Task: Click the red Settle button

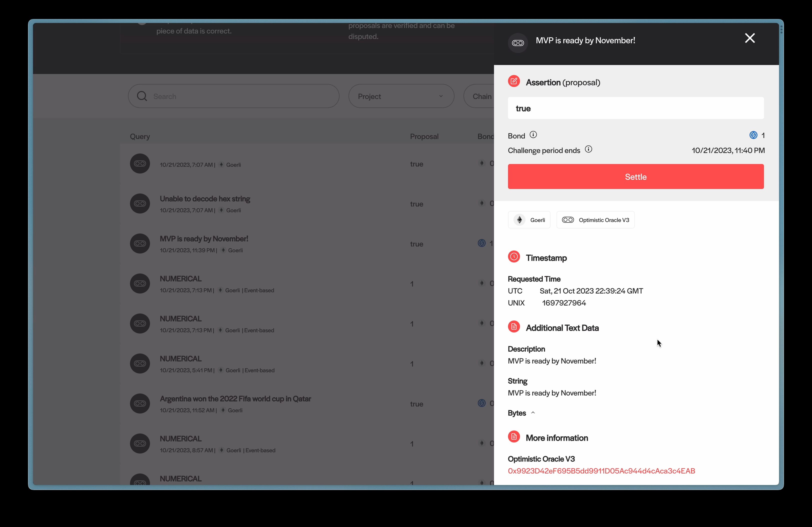Action: click(x=635, y=176)
